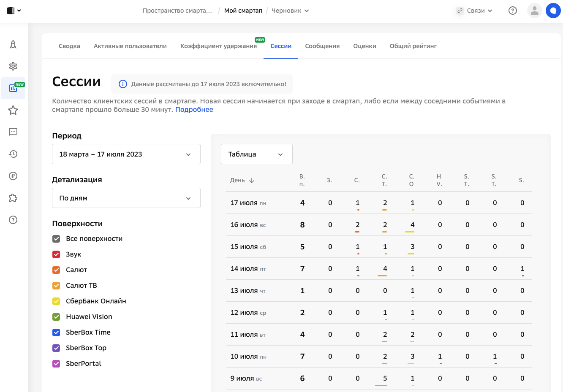This screenshot has height=392, width=563.
Task: Toggle the Huawei Vision checkbox
Action: (56, 317)
